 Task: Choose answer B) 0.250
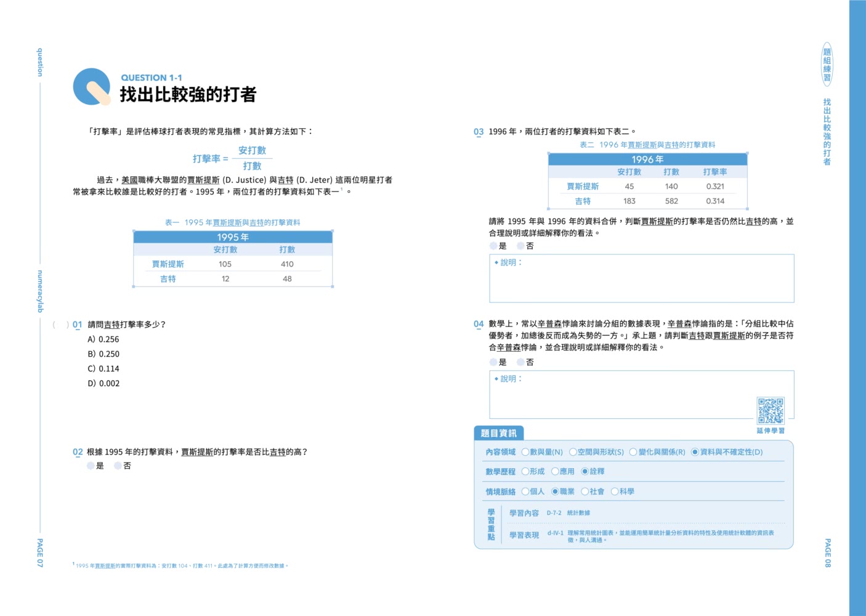pos(103,354)
